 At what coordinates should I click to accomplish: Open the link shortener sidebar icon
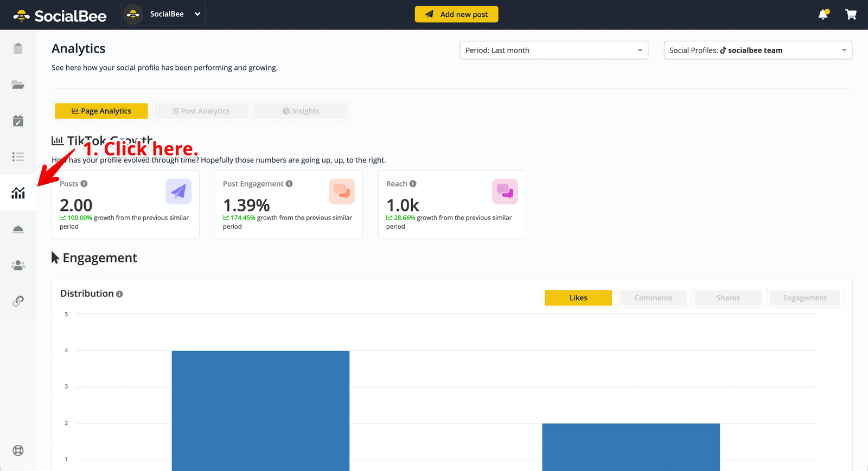tap(18, 301)
